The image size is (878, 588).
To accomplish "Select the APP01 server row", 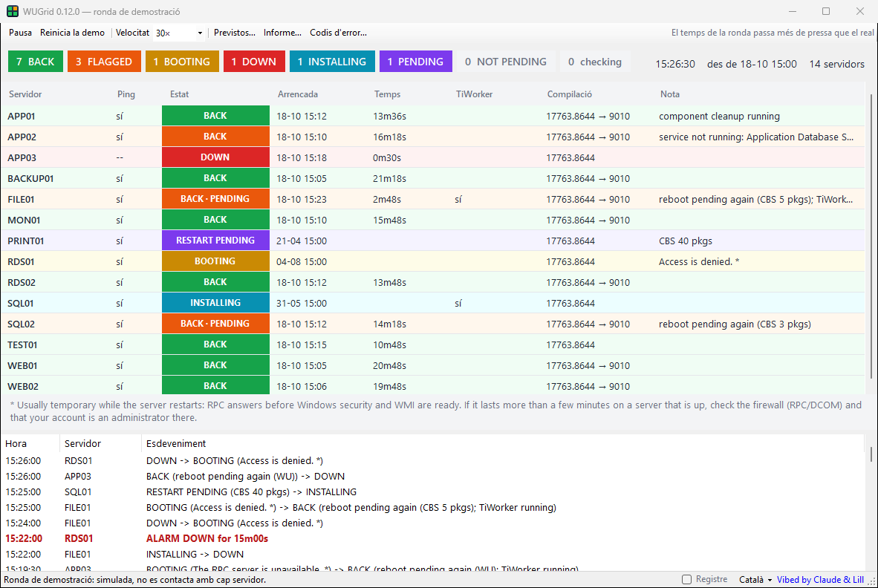I will [x=433, y=116].
